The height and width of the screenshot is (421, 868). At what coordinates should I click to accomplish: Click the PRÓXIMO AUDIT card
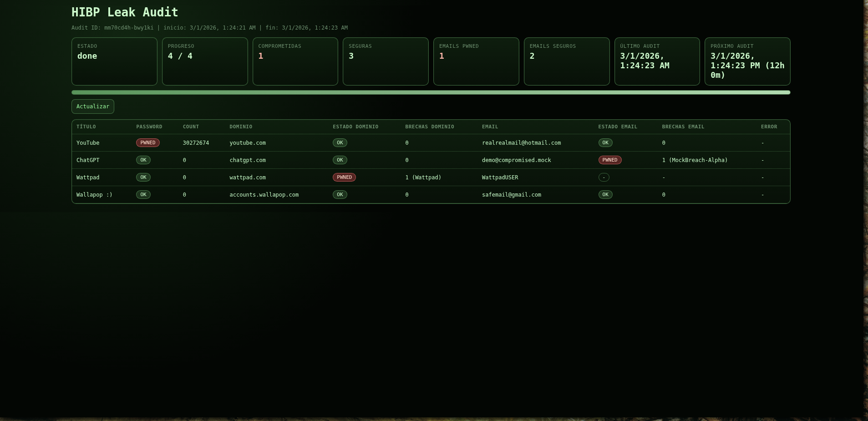pos(747,61)
